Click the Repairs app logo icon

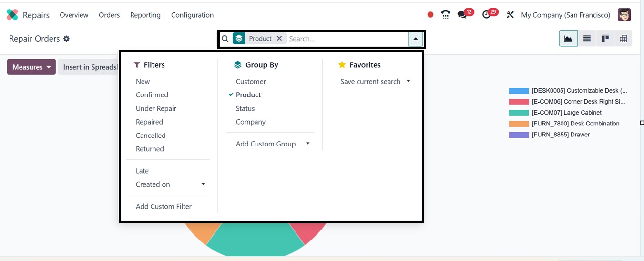12,15
